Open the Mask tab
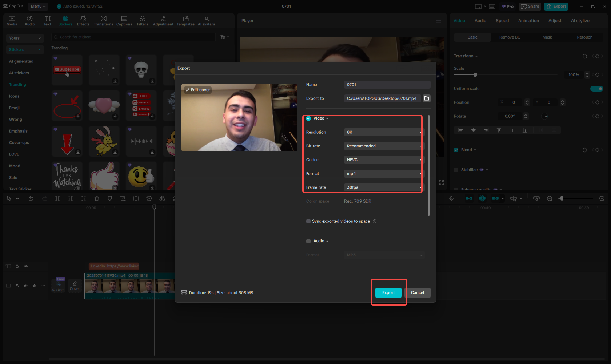The width and height of the screenshot is (611, 364). [547, 37]
